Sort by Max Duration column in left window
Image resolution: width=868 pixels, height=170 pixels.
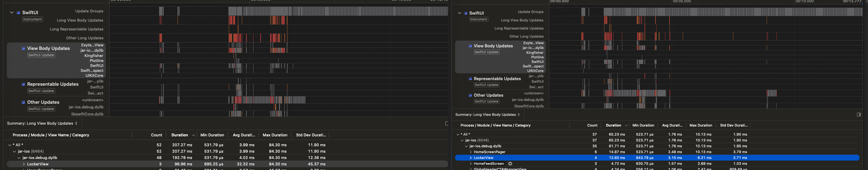click(x=275, y=135)
